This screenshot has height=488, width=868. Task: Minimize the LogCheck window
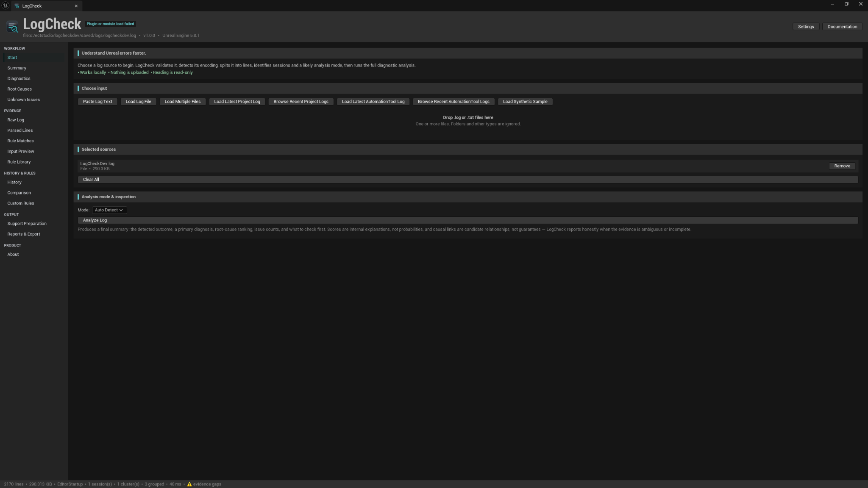[x=832, y=4]
